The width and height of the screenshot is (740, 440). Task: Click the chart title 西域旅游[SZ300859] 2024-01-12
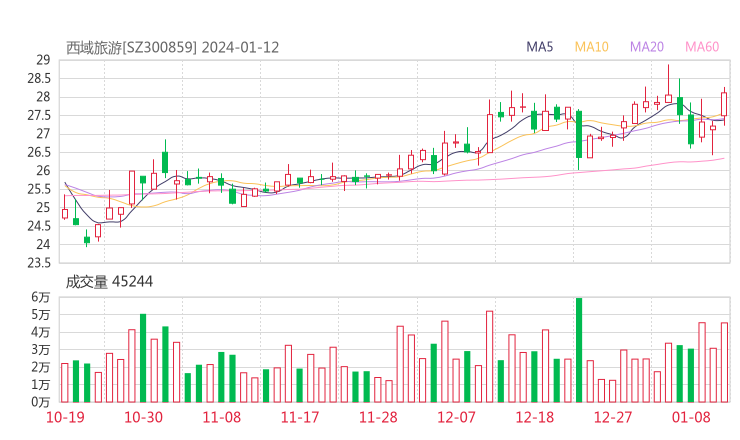172,48
